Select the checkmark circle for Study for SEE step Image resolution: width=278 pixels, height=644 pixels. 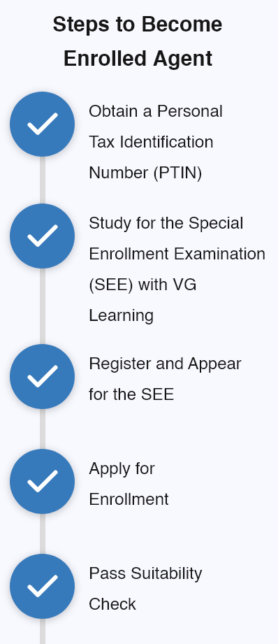pyautogui.click(x=42, y=236)
